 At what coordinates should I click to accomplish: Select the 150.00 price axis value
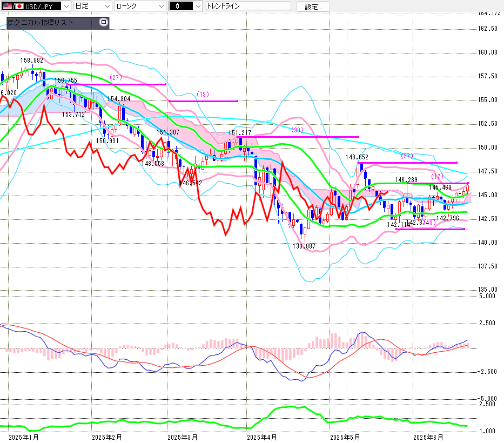point(488,147)
